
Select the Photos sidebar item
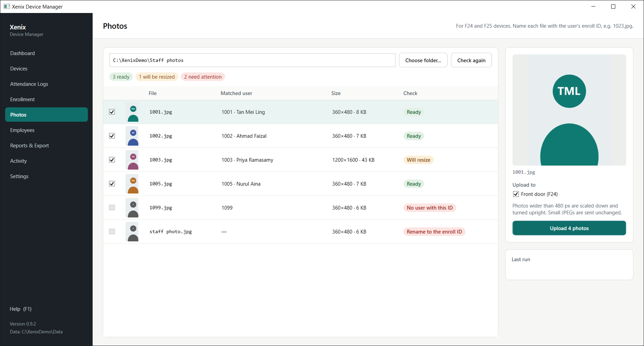[46, 115]
